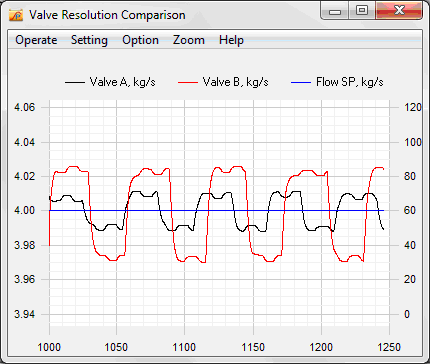The image size is (430, 364).
Task: Click the 1100 time axis label
Action: [x=184, y=347]
